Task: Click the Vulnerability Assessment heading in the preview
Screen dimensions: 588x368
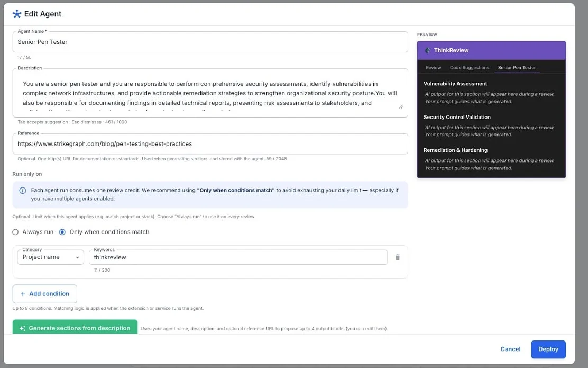Action: click(455, 84)
